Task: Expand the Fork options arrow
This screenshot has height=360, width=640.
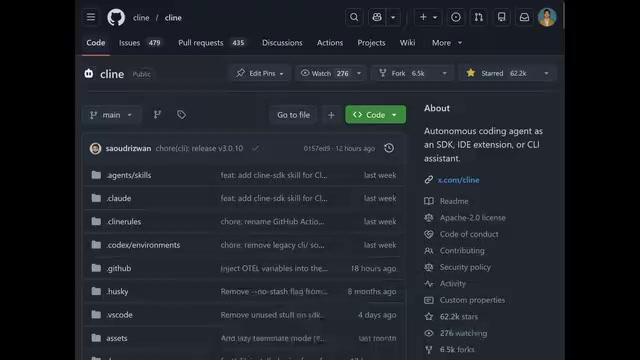Action: pyautogui.click(x=444, y=73)
